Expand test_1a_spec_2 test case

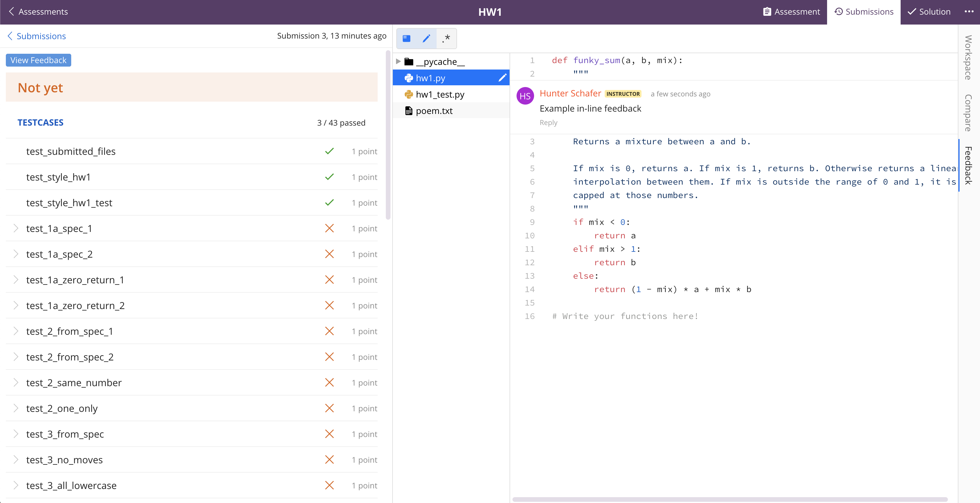(x=15, y=254)
